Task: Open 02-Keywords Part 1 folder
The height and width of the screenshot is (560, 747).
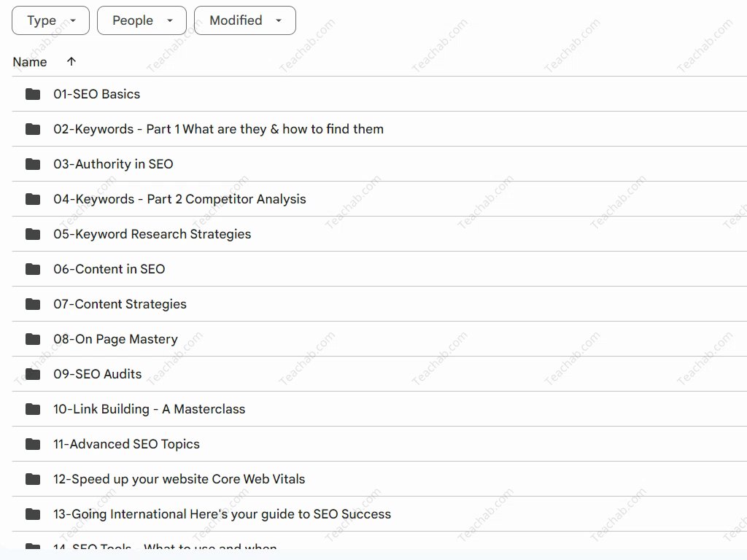Action: [218, 129]
